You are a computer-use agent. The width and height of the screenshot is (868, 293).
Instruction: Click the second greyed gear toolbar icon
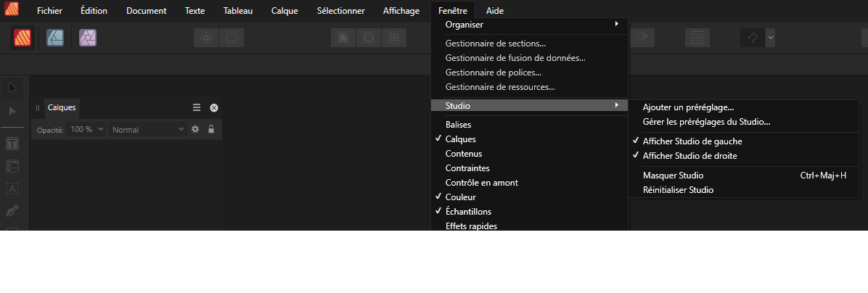pos(232,38)
